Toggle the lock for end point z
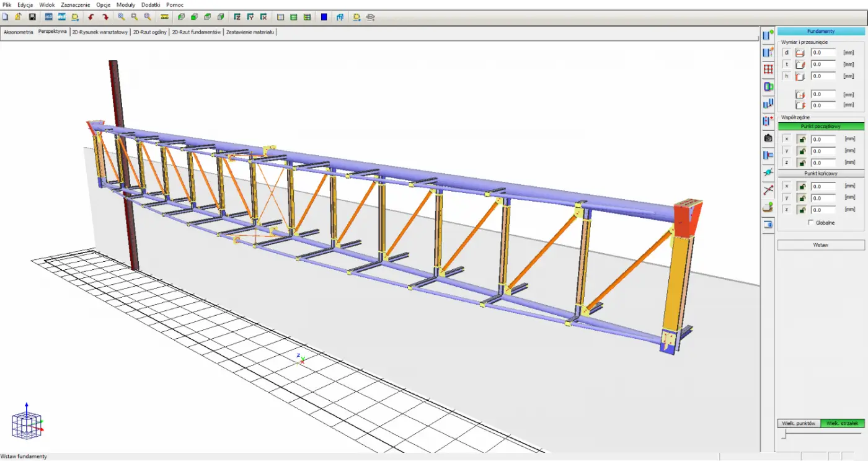 (802, 210)
